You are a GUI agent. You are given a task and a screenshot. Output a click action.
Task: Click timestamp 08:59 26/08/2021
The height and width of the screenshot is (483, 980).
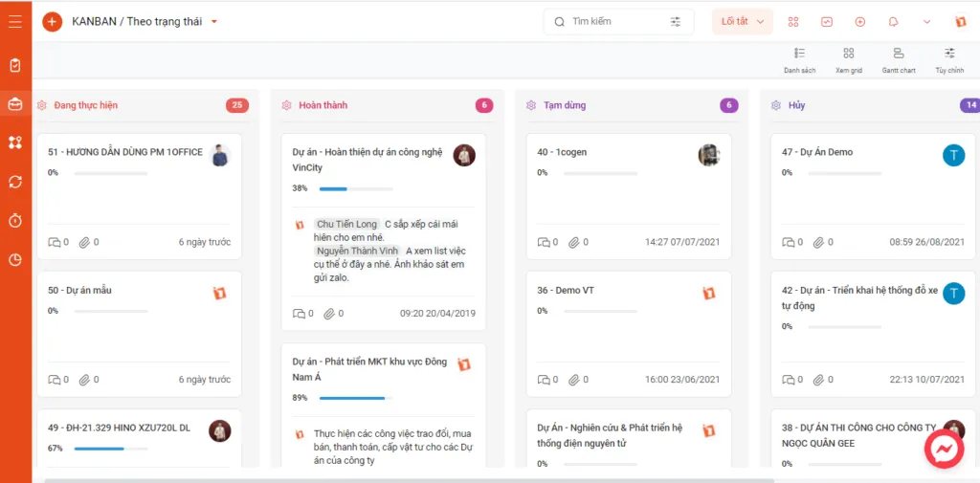pyautogui.click(x=926, y=242)
